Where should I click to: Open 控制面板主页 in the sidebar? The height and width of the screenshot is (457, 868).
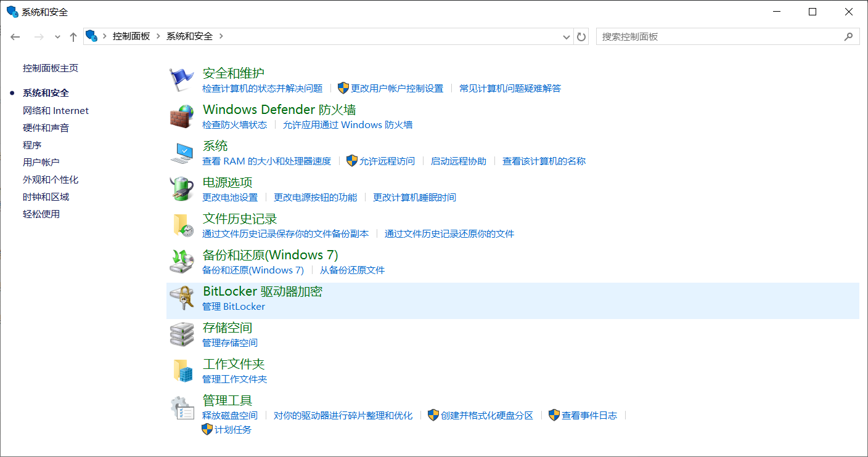51,68
